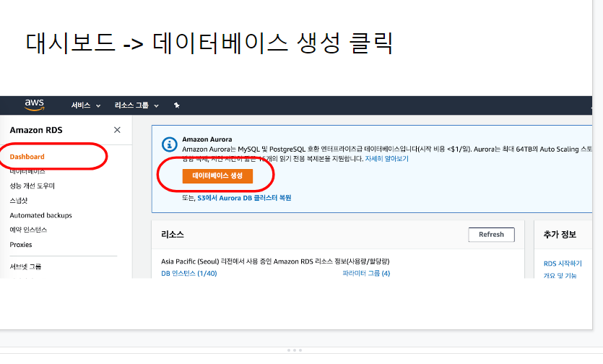Image resolution: width=603 pixels, height=364 pixels.
Task: Select Dashboard in the RDS sidebar
Action: pyautogui.click(x=27, y=157)
